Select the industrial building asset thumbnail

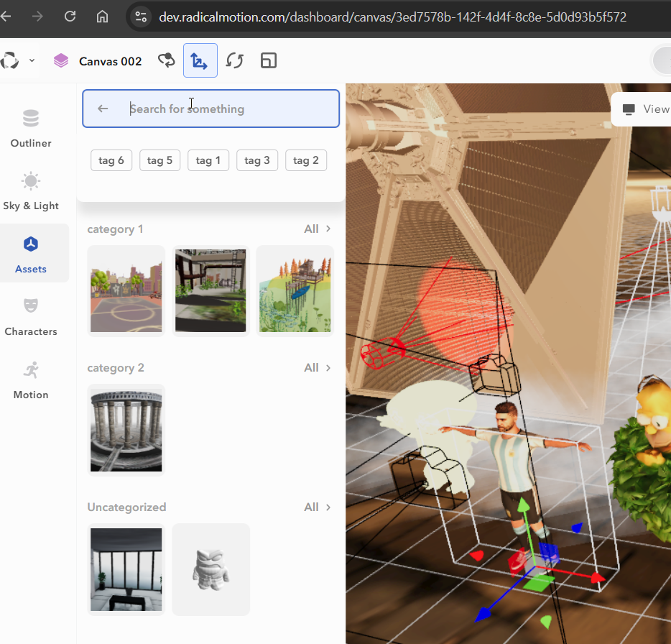210,291
